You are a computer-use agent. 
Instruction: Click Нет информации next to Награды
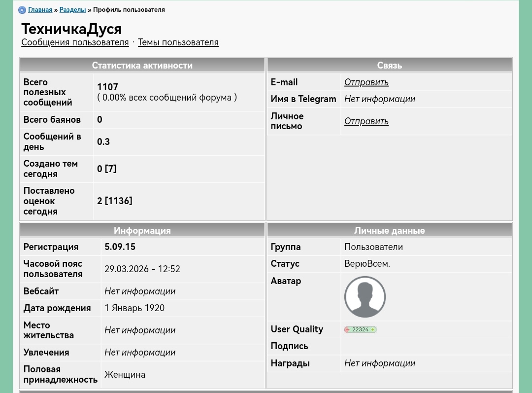click(x=380, y=363)
